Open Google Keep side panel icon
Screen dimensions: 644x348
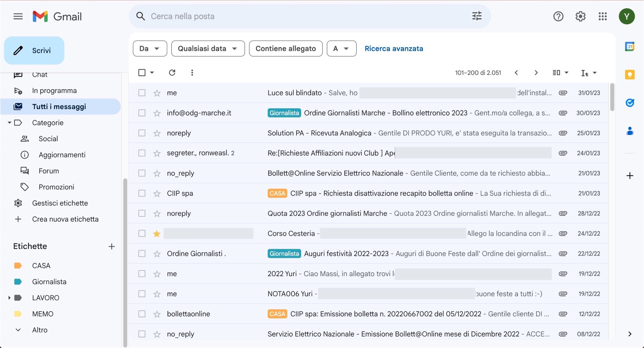[x=630, y=75]
